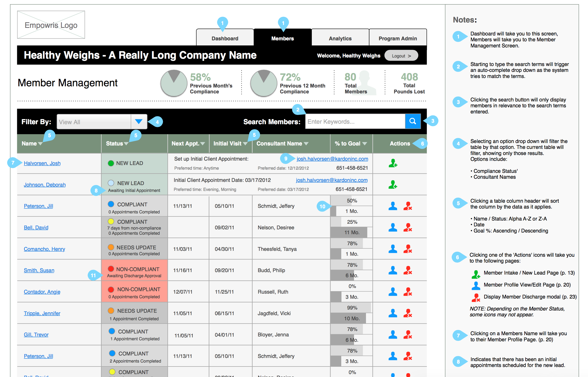Click the Enter Keywords search field
Image resolution: width=588 pixels, height=377 pixels.
tap(355, 122)
